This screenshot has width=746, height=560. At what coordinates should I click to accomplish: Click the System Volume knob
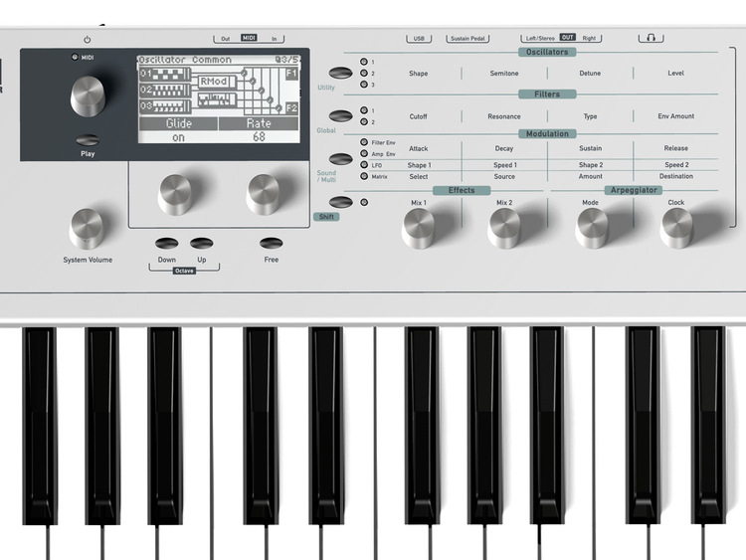point(87,228)
